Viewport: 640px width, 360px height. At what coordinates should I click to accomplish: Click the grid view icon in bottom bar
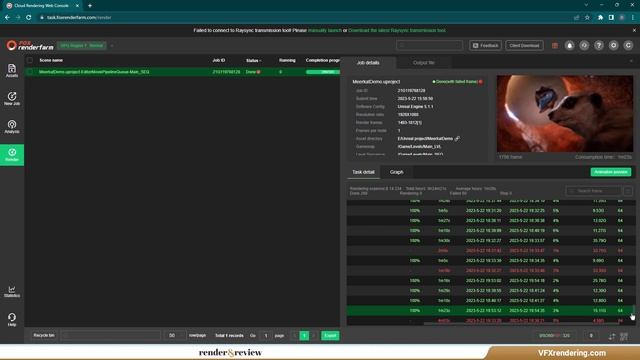pos(624,336)
